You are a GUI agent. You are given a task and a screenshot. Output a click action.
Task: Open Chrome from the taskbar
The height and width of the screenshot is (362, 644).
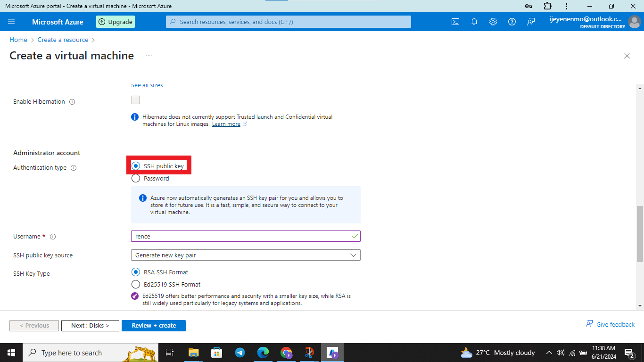(x=286, y=353)
